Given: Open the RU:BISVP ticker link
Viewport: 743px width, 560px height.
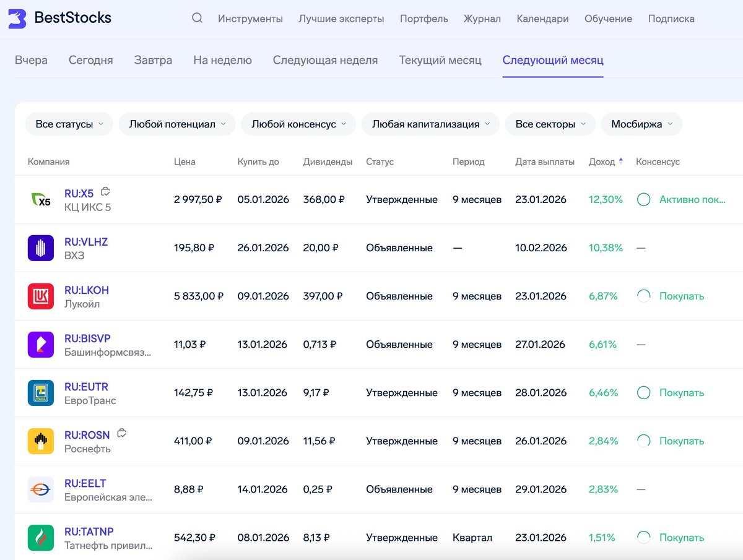Looking at the screenshot, I should point(87,338).
